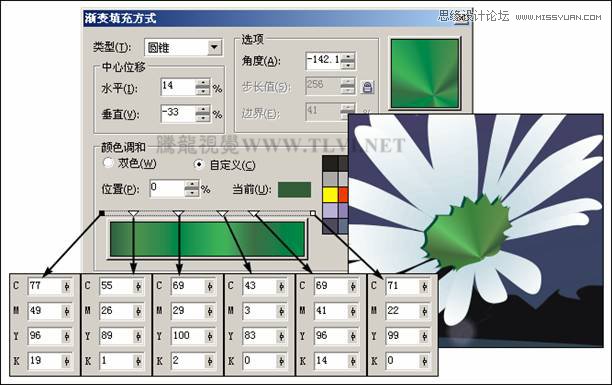The width and height of the screenshot is (612, 385).
Task: Click the 垂直 vertical offset spinner arrows
Action: (203, 113)
